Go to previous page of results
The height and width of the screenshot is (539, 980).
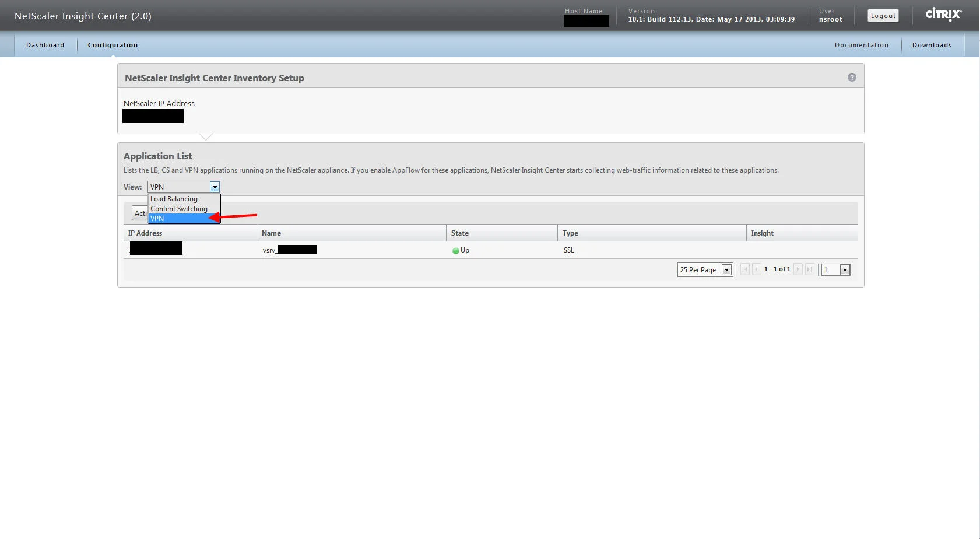coord(757,269)
